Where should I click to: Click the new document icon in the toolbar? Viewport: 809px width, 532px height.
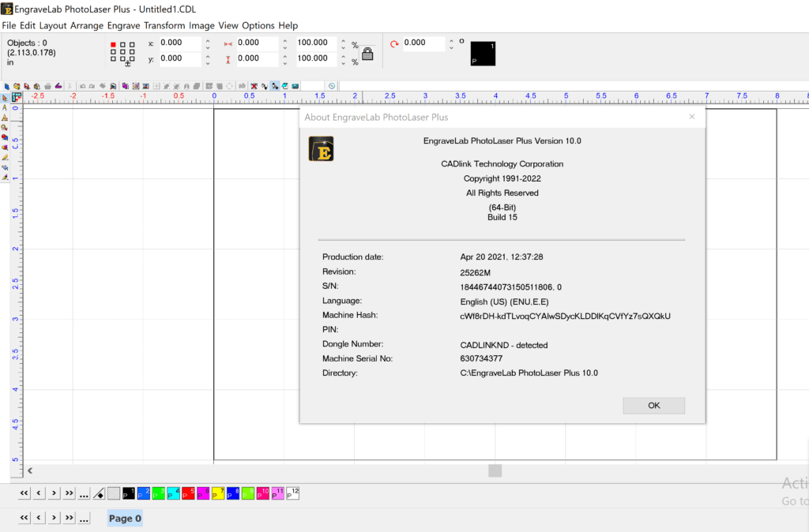click(x=6, y=85)
